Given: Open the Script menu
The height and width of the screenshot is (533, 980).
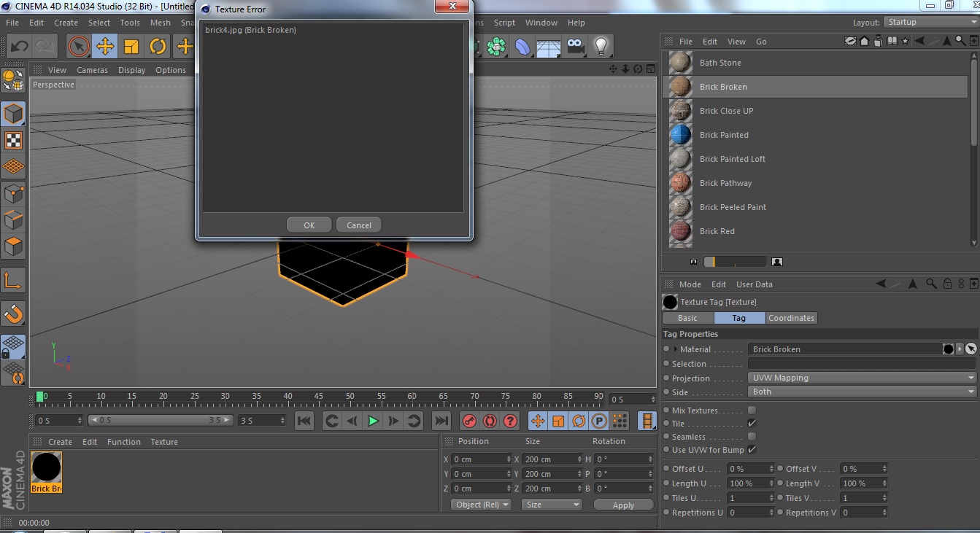Looking at the screenshot, I should [x=504, y=23].
